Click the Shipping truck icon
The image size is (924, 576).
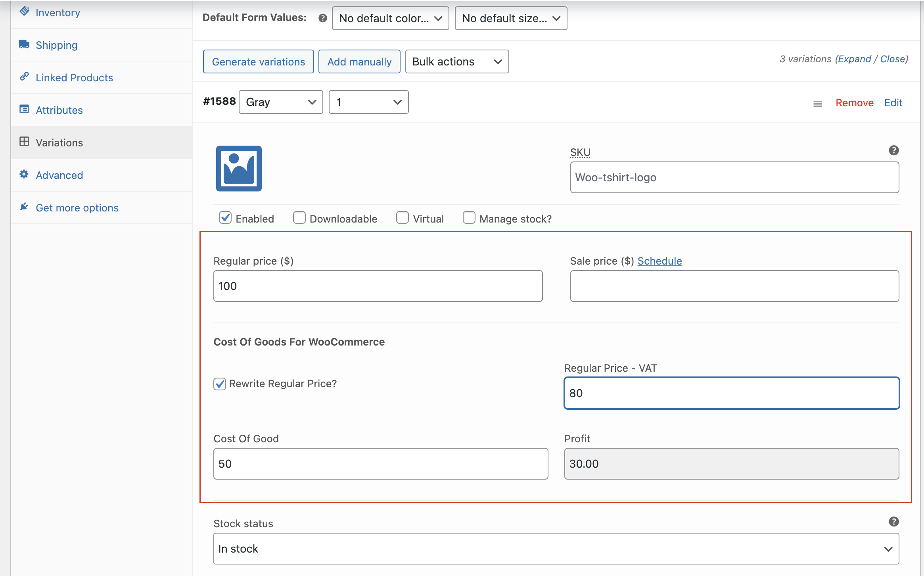[x=24, y=44]
